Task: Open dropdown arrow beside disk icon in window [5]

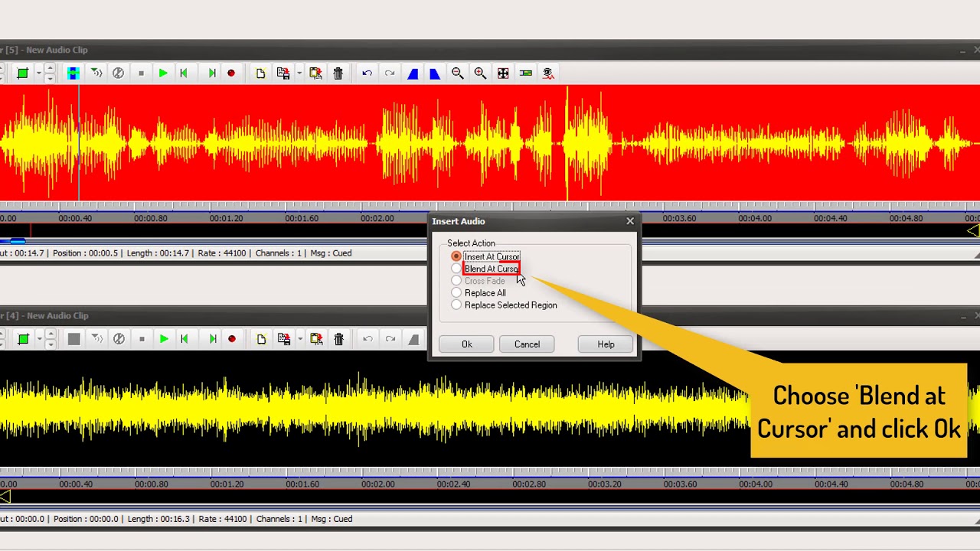Action: click(x=299, y=73)
